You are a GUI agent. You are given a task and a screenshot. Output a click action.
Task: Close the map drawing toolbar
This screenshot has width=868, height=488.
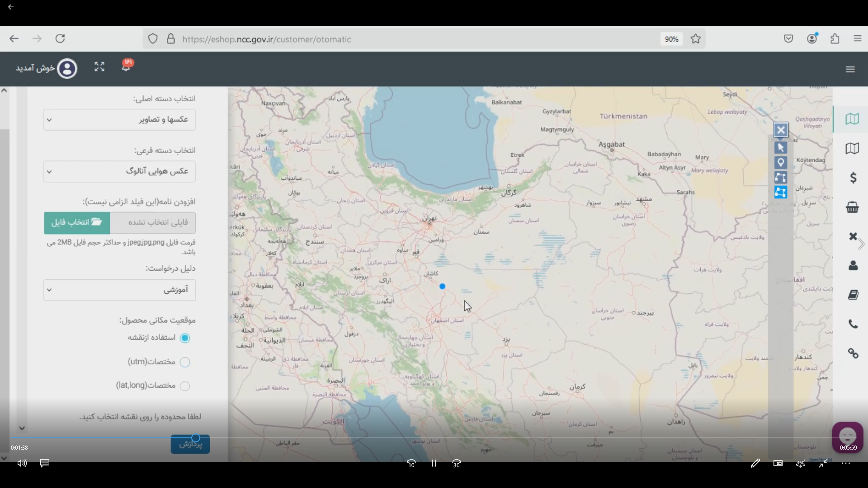(x=781, y=130)
